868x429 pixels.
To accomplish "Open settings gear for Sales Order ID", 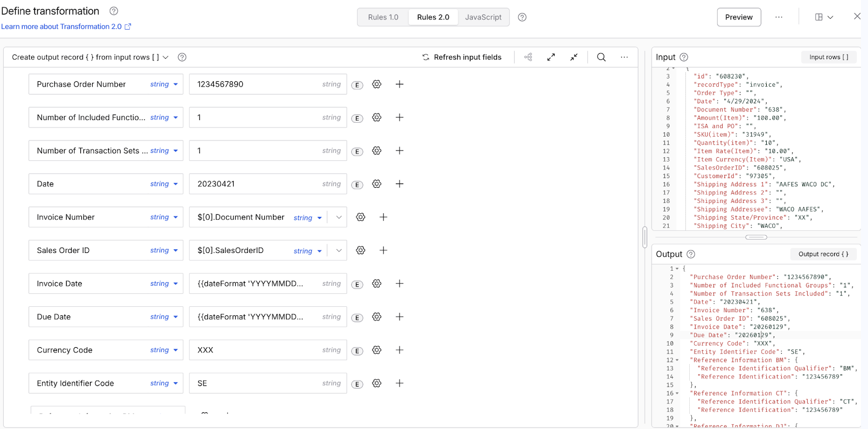I will tap(361, 250).
